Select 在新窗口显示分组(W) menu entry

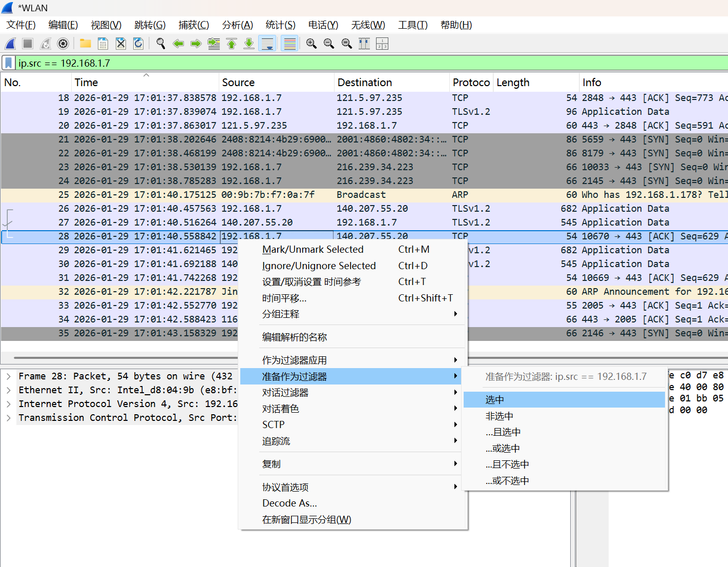353,520
